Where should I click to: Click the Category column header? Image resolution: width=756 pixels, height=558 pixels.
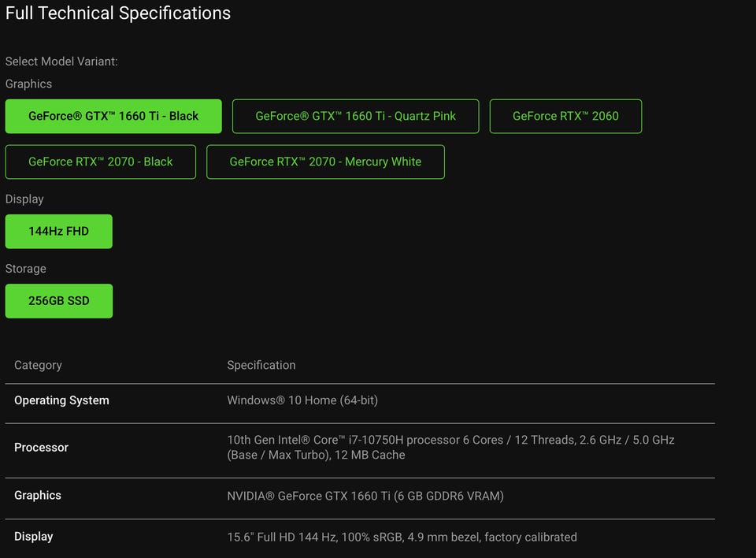[38, 365]
